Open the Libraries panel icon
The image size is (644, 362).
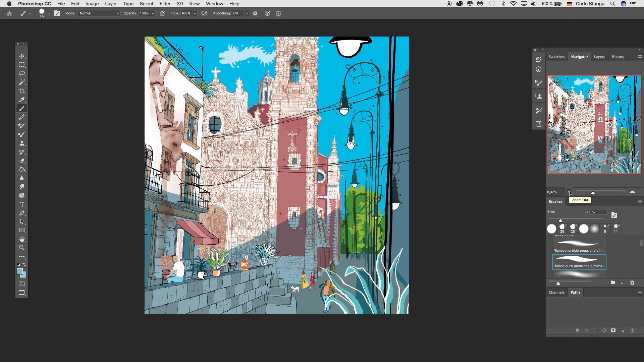(x=539, y=124)
